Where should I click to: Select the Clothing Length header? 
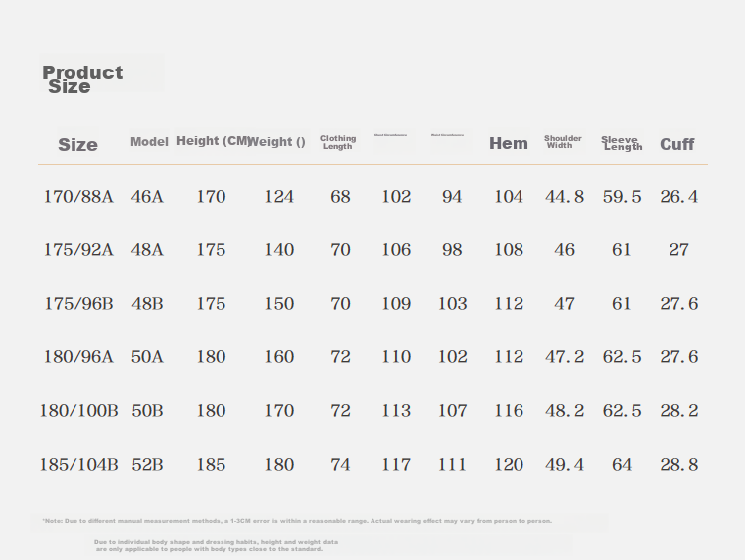point(338,142)
